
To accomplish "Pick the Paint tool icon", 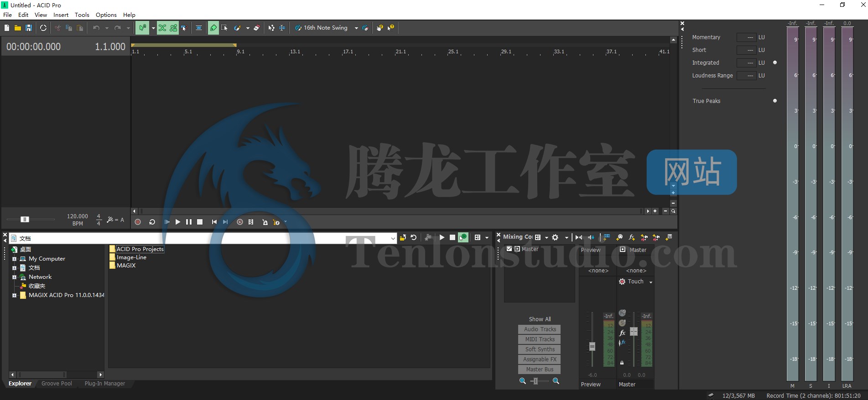I will coord(237,28).
